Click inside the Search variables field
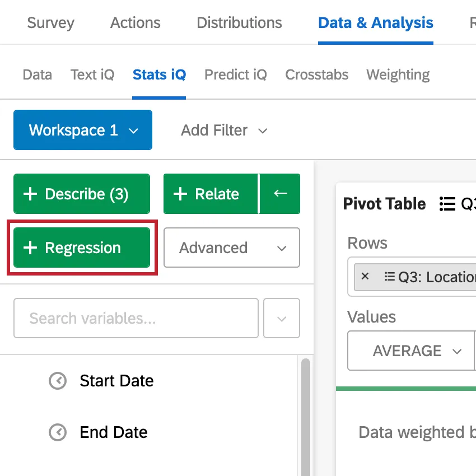This screenshot has height=476, width=476. (134, 318)
